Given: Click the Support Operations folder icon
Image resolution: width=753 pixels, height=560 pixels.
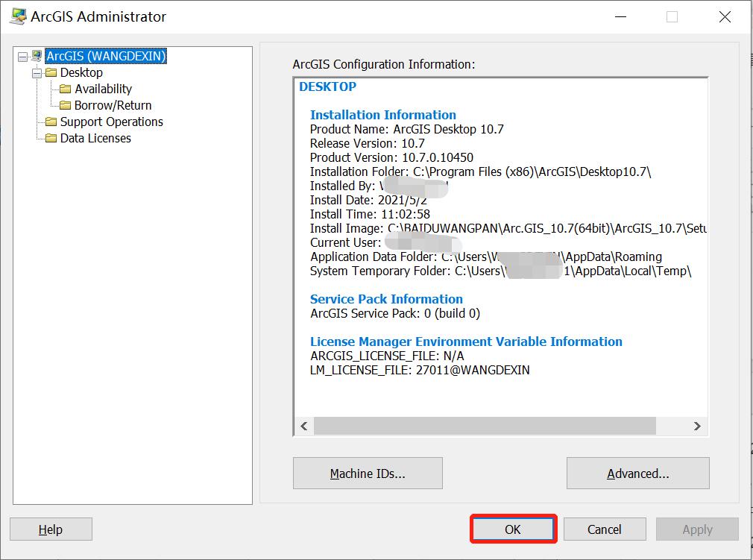Looking at the screenshot, I should pyautogui.click(x=51, y=122).
